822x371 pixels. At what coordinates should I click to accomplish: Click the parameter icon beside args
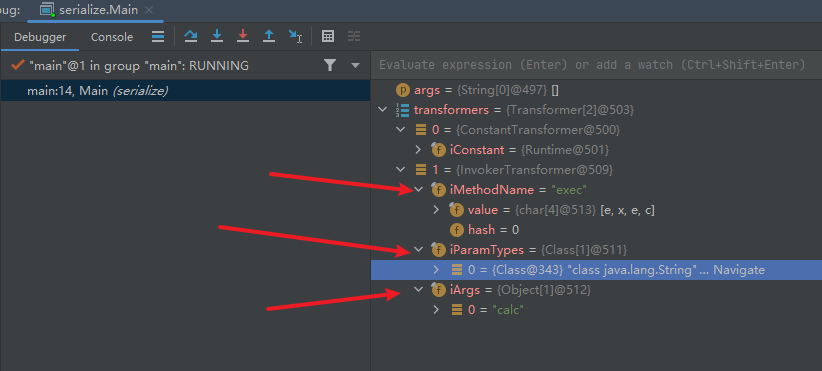(x=403, y=90)
